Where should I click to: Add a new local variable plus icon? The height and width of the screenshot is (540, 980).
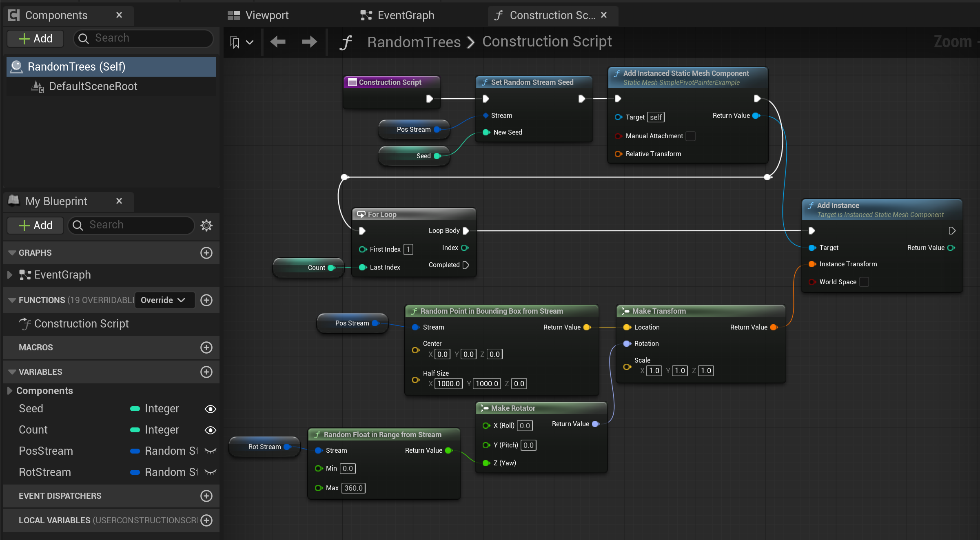click(206, 520)
